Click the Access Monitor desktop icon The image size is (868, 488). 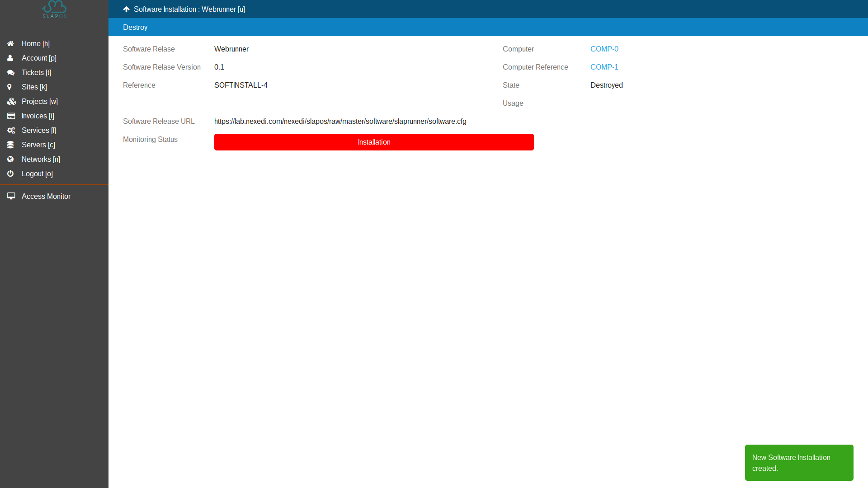11,196
